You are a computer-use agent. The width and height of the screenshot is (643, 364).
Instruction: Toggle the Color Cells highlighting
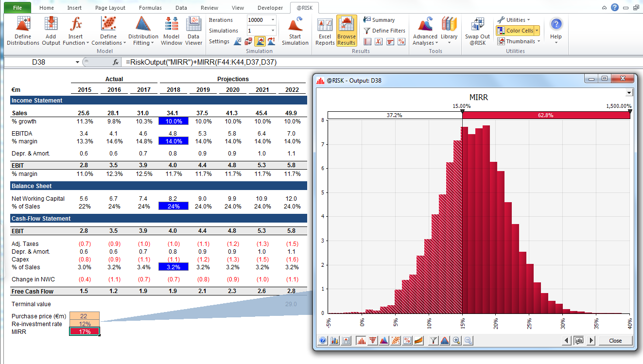[x=516, y=30]
